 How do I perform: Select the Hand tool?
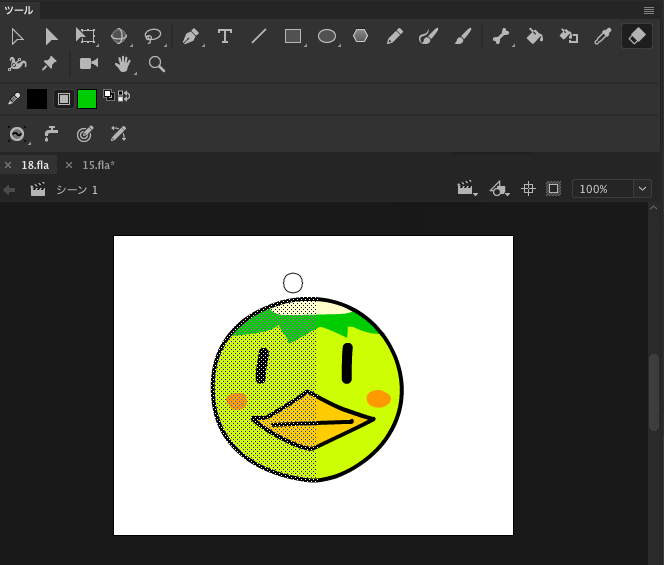tap(123, 64)
